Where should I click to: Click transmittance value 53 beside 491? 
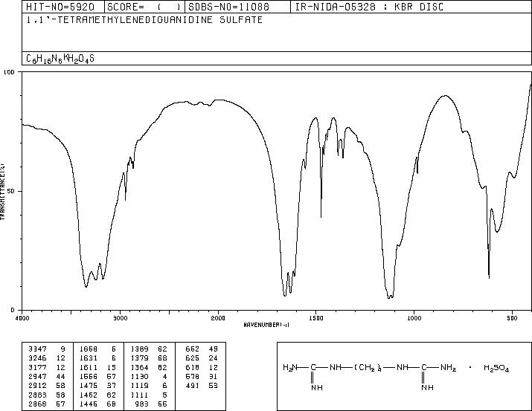coord(213,386)
